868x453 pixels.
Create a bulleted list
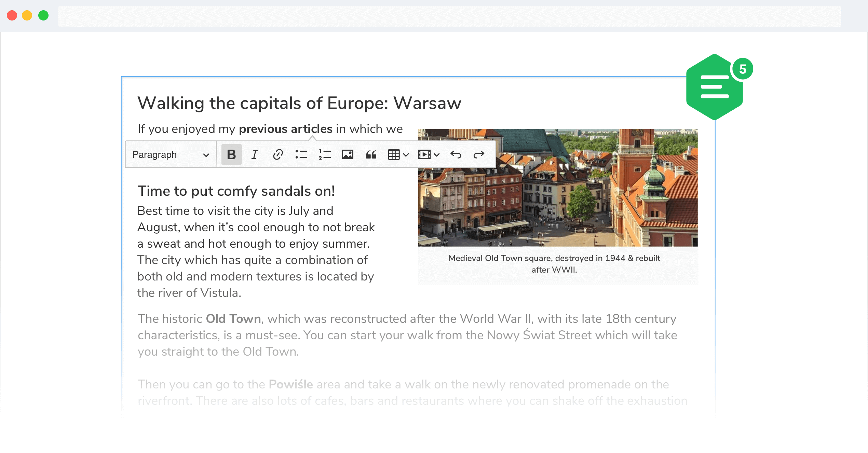(x=301, y=155)
